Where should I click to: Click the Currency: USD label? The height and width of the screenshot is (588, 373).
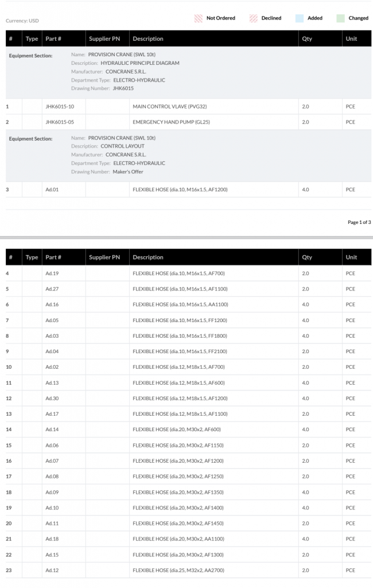point(22,21)
